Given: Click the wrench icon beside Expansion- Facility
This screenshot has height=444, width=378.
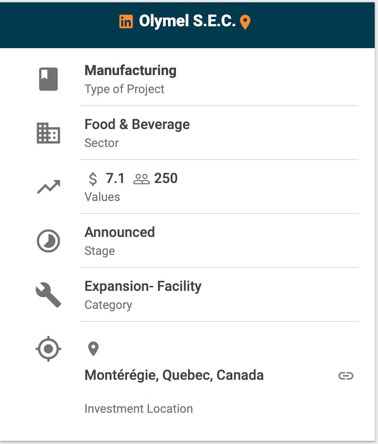Looking at the screenshot, I should (x=48, y=295).
